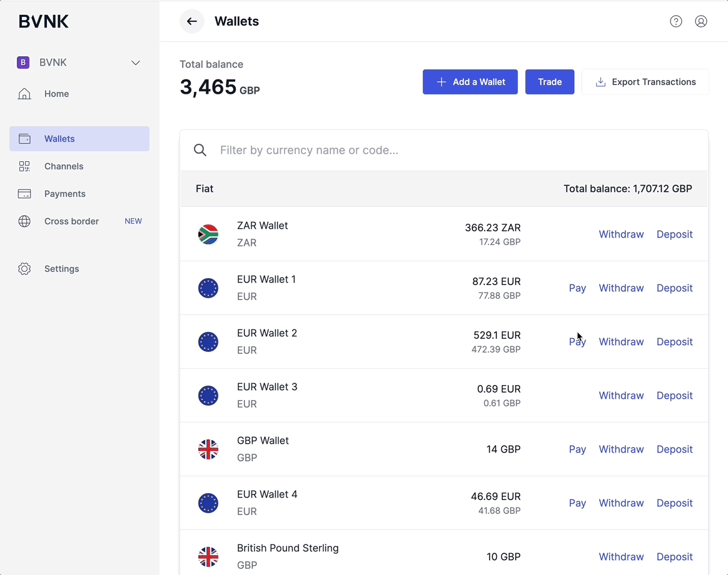Click Export Transactions
This screenshot has height=575, width=728.
click(645, 82)
